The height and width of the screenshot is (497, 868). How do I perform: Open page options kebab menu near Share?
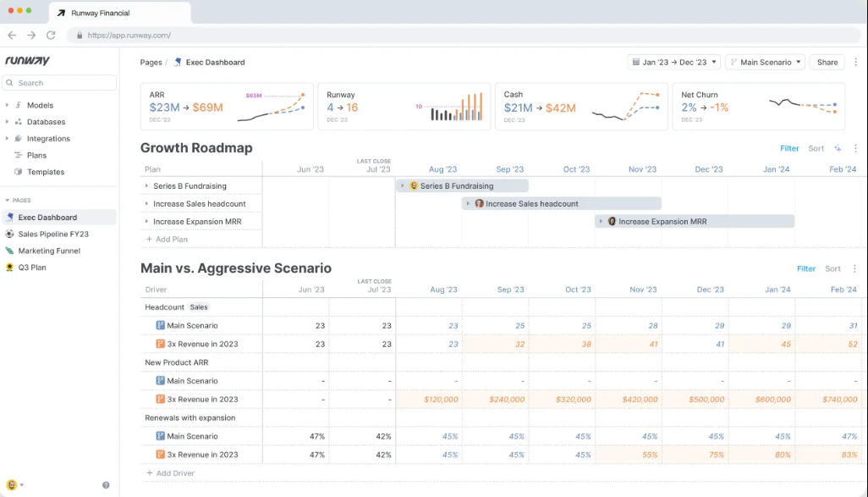[855, 62]
